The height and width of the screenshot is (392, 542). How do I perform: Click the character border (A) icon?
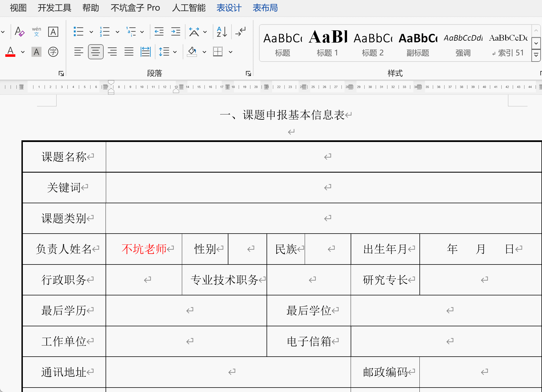pos(53,32)
